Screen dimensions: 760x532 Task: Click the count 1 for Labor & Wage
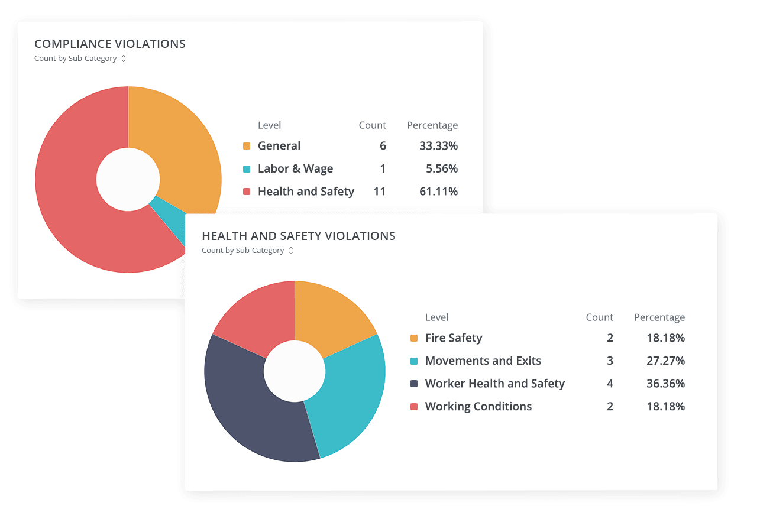pyautogui.click(x=383, y=169)
